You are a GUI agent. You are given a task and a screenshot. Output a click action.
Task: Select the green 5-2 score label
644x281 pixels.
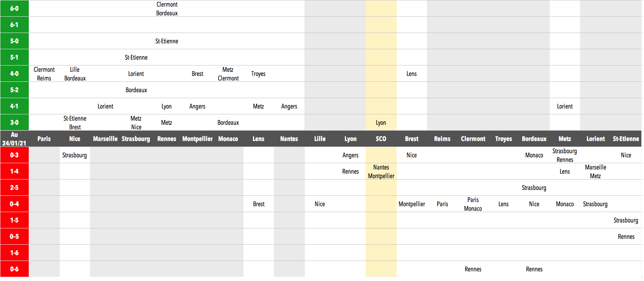click(x=14, y=90)
